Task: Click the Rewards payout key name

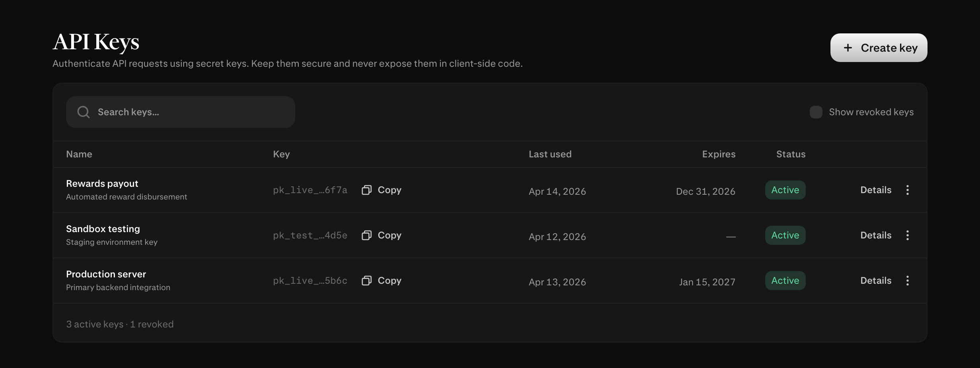Action: click(102, 184)
